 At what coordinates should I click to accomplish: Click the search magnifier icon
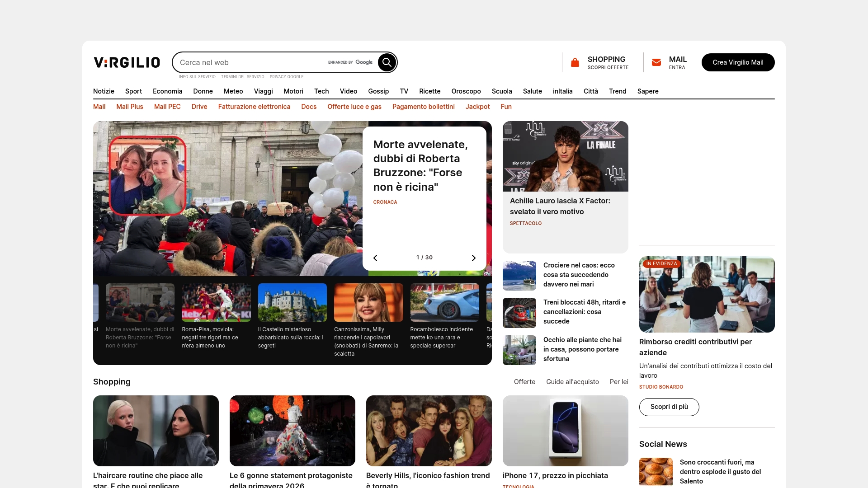pyautogui.click(x=387, y=62)
